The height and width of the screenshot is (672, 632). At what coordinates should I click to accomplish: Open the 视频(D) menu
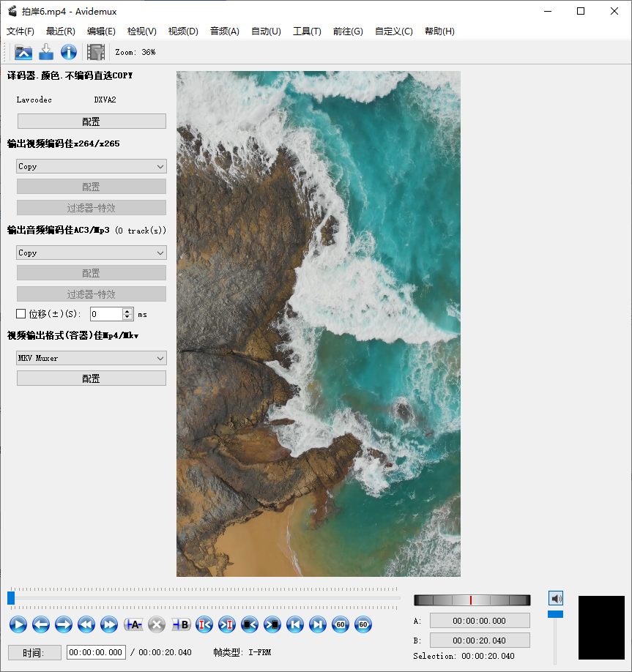click(183, 31)
